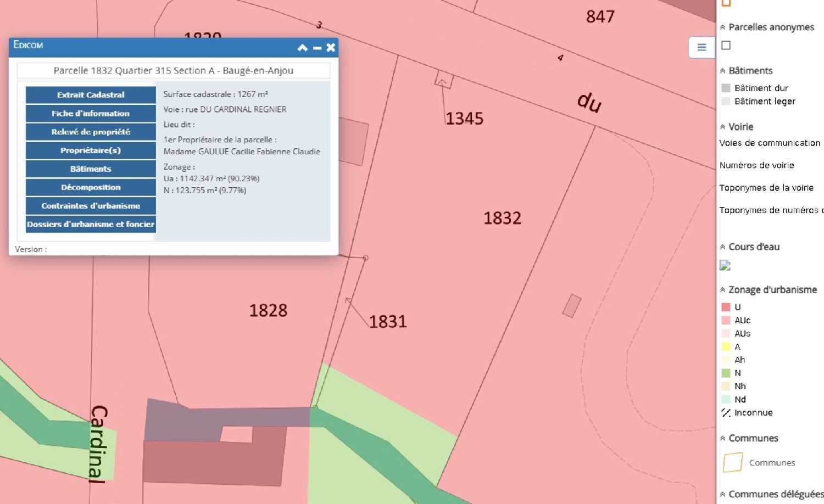Screen dimensions: 824x504
Task: Minimize the Edicom parcel popup
Action: (317, 48)
